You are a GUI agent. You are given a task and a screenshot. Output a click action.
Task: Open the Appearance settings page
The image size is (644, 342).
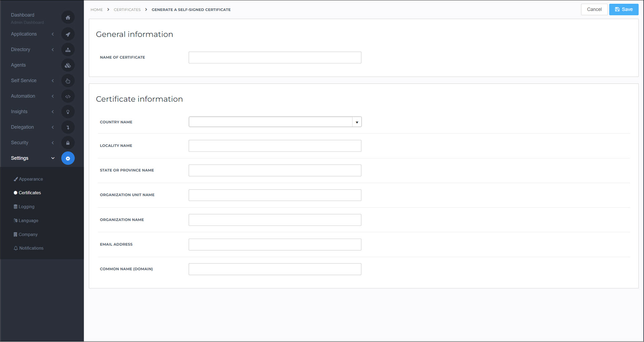(31, 179)
